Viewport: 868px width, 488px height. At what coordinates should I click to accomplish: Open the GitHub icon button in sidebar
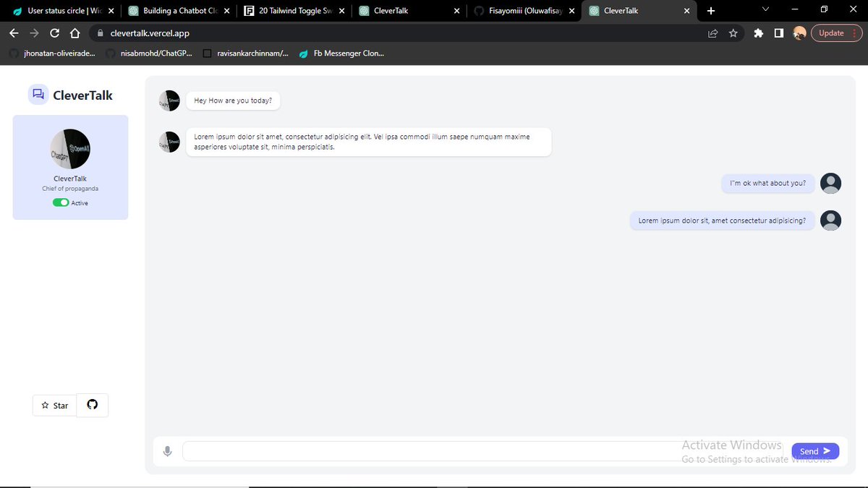tap(92, 405)
